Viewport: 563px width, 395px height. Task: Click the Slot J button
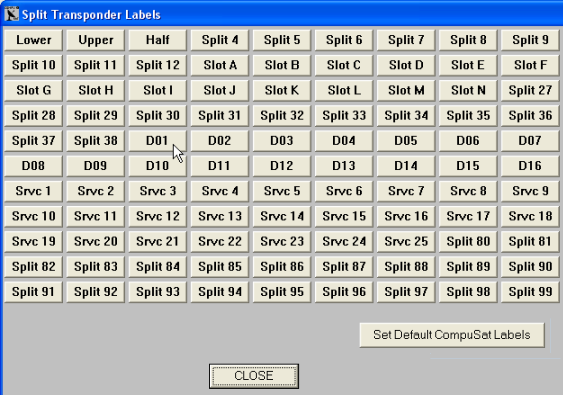click(220, 90)
